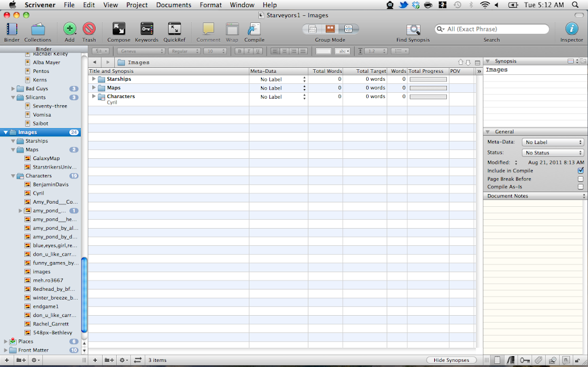Enter Compose full-screen mode icon
The image size is (588, 367).
click(x=119, y=29)
